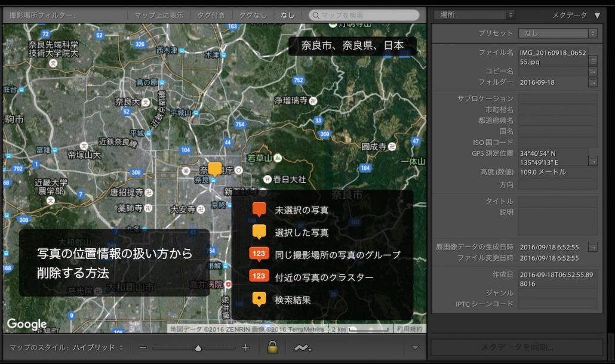Select the なし filter
Screen dimensions: 615x364
(287, 16)
